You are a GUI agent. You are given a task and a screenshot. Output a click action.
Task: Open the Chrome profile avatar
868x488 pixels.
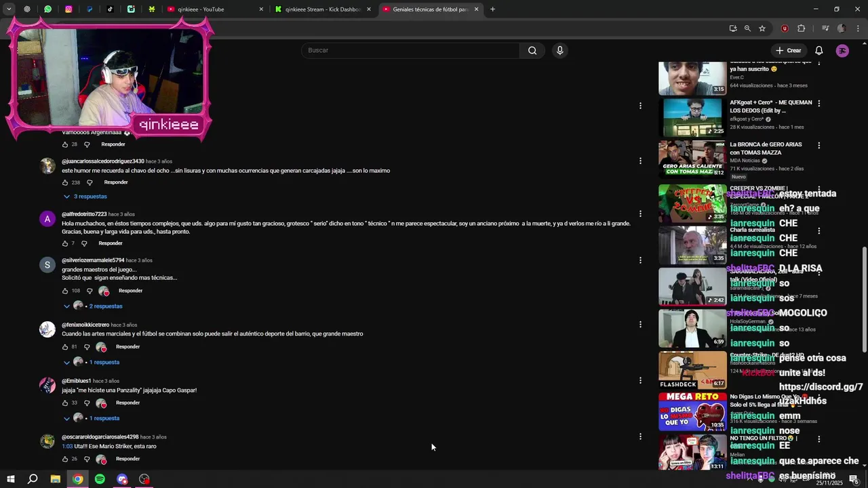842,28
